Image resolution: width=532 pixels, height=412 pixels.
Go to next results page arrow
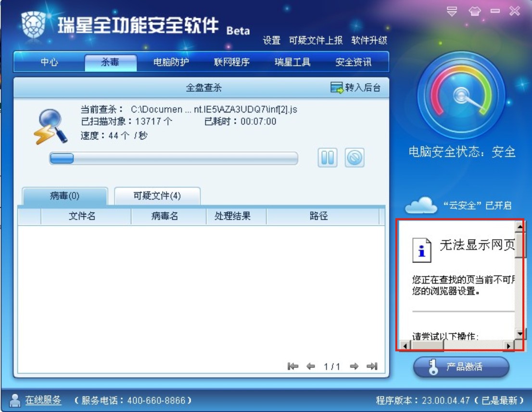(354, 366)
